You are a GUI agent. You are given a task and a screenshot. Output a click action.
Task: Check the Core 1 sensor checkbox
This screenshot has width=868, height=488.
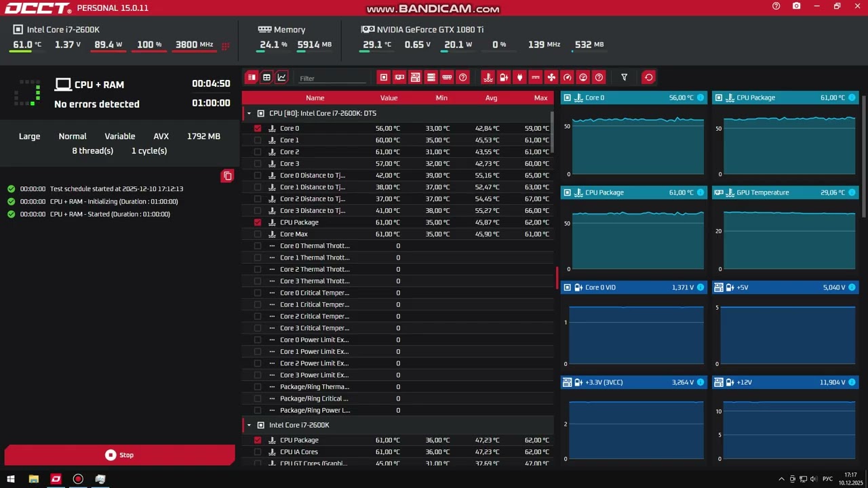(258, 140)
